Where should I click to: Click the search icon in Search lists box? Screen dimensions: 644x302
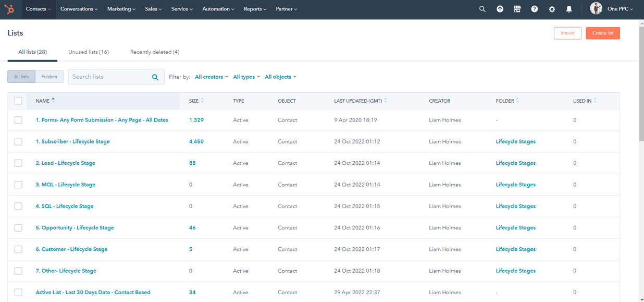(155, 77)
